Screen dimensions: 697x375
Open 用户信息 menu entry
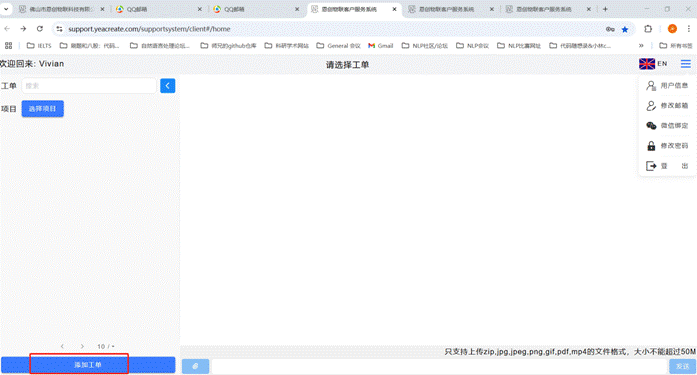[x=667, y=85]
